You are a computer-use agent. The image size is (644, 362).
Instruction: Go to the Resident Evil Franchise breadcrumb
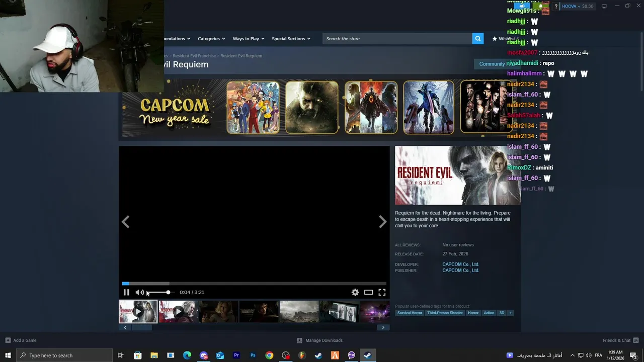point(194,56)
